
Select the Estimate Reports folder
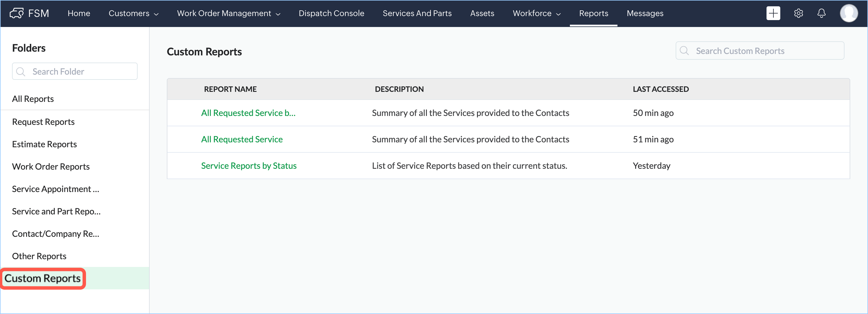tap(44, 144)
